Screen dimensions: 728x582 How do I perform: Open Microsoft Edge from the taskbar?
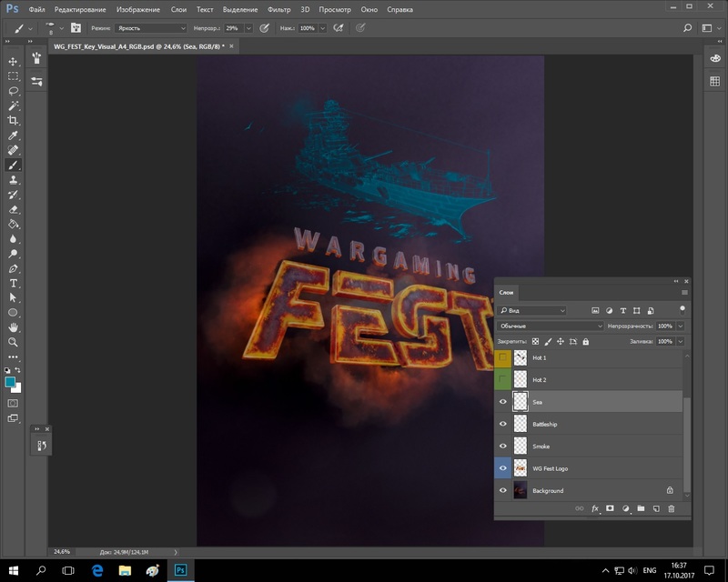click(x=97, y=570)
